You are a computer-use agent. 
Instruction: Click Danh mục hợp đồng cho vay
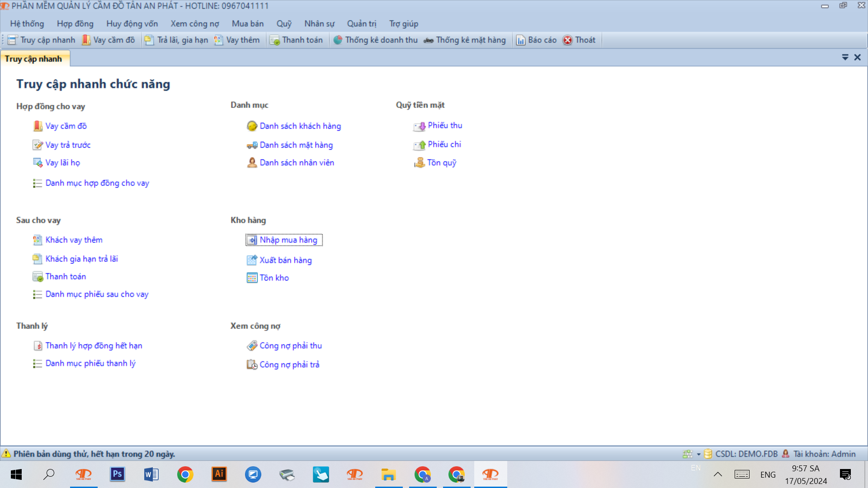pyautogui.click(x=97, y=183)
